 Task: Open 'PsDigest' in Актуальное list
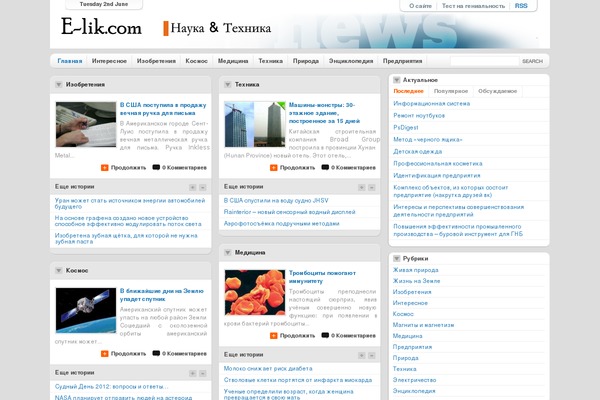[406, 127]
